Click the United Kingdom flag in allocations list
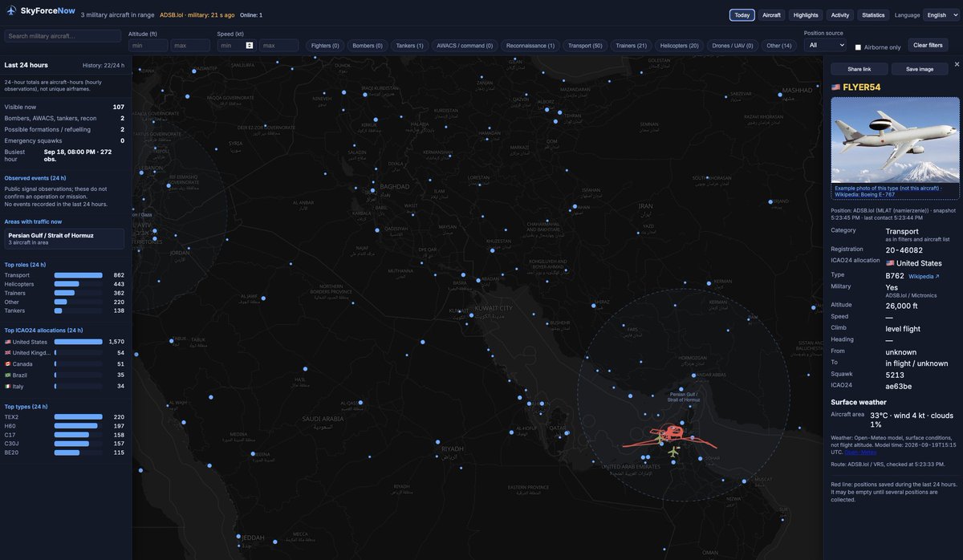 (8, 353)
